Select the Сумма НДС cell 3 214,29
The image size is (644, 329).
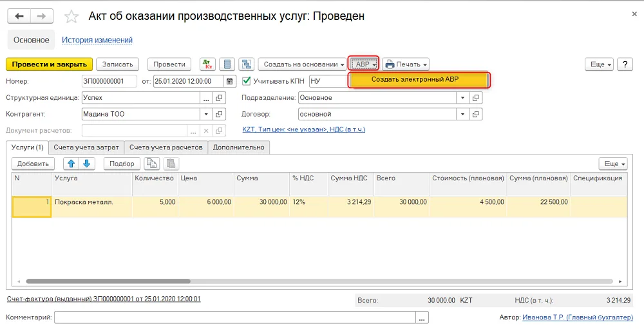tap(351, 207)
